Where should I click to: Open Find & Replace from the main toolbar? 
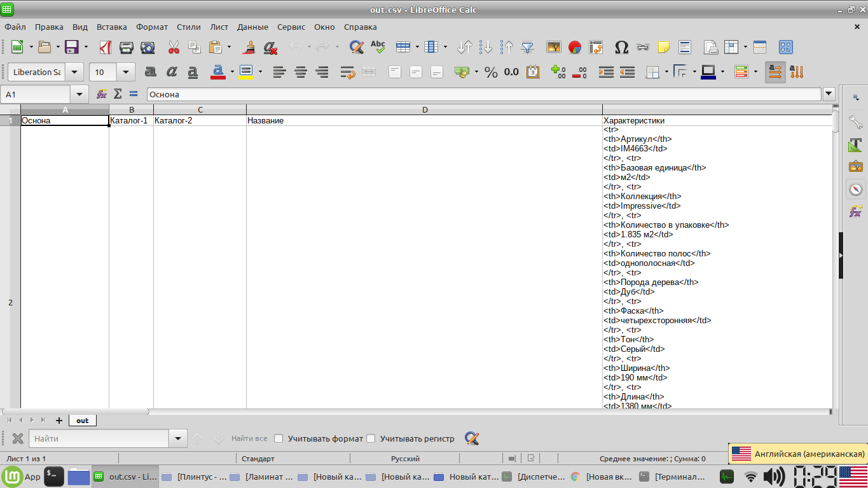click(x=357, y=47)
